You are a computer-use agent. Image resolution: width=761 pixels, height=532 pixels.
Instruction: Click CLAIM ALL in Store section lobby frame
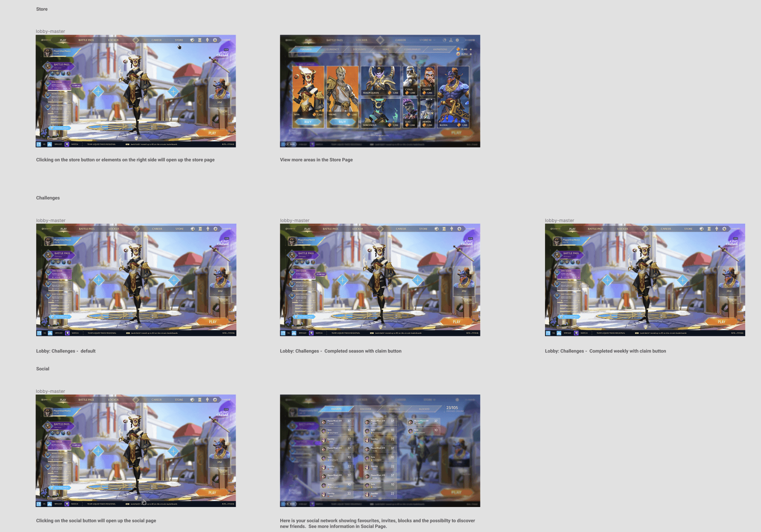(77, 85)
